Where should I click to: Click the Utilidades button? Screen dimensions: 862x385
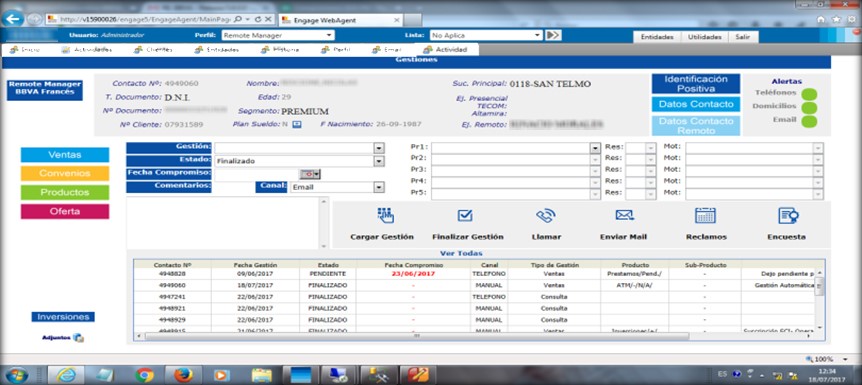705,37
